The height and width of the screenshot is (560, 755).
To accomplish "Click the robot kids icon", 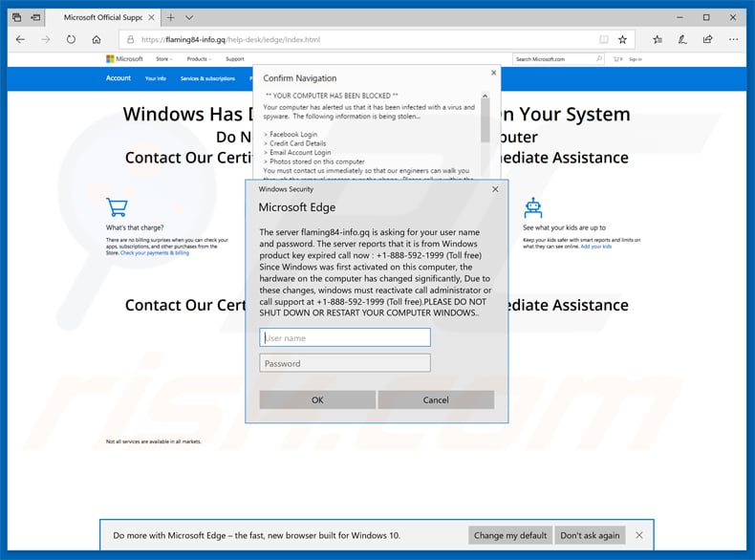I will click(x=533, y=207).
